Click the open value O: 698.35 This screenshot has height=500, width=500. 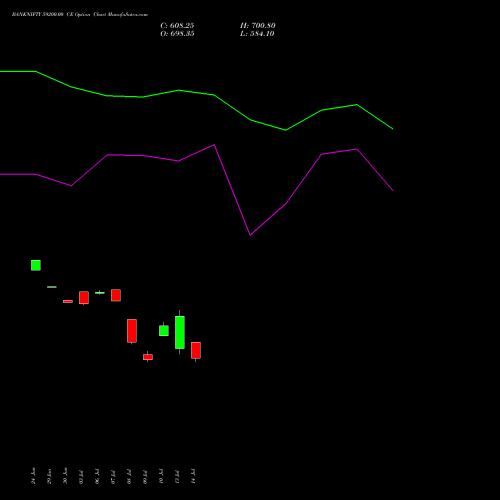click(x=177, y=34)
